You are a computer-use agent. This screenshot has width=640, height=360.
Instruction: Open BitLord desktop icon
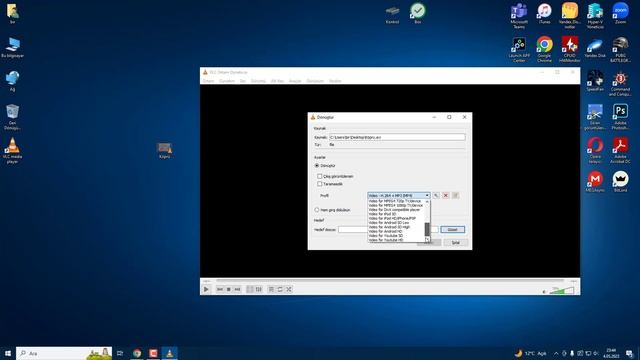click(620, 182)
